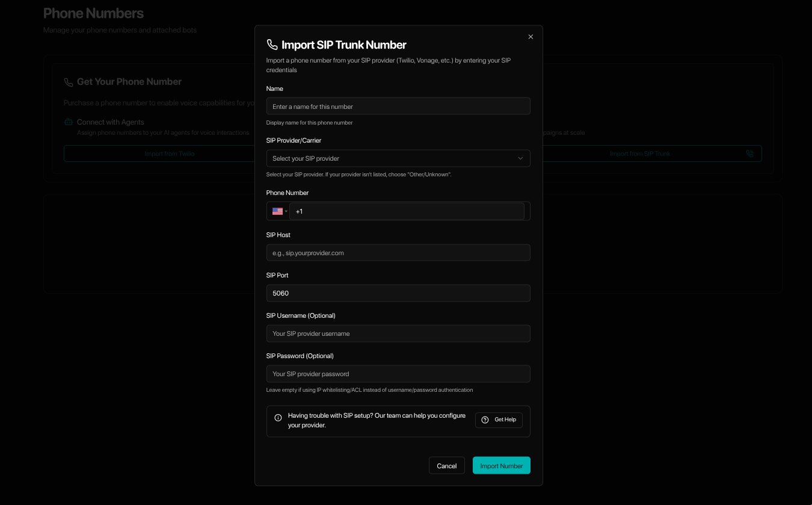
Task: Click the SIP Password field
Action: click(x=398, y=374)
